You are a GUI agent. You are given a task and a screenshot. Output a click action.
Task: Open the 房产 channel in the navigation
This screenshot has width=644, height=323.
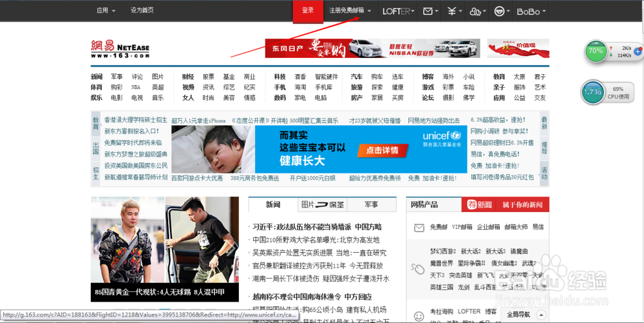[357, 98]
